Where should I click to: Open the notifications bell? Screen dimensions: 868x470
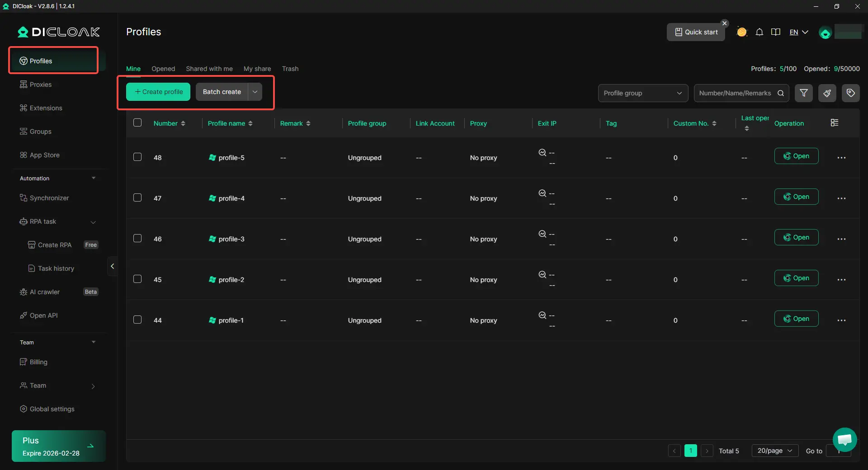point(759,32)
